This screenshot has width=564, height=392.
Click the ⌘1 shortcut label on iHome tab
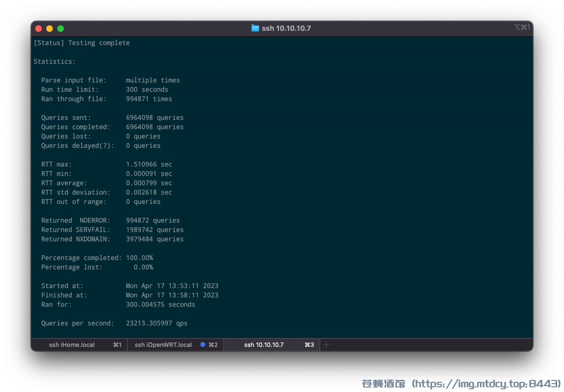point(117,345)
